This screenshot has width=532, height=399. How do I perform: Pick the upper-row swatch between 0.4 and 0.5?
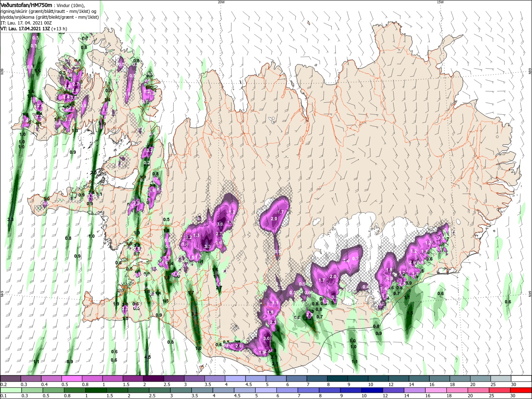pos(51,379)
